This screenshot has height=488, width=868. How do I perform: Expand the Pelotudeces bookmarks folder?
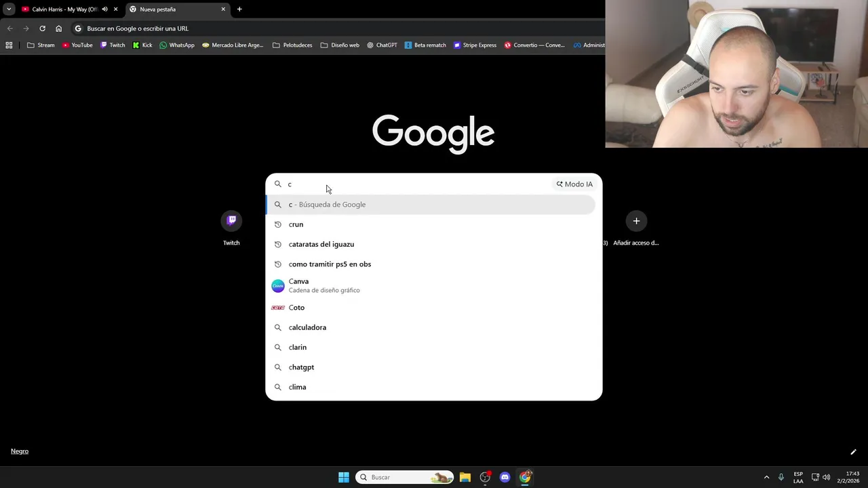[x=292, y=45]
